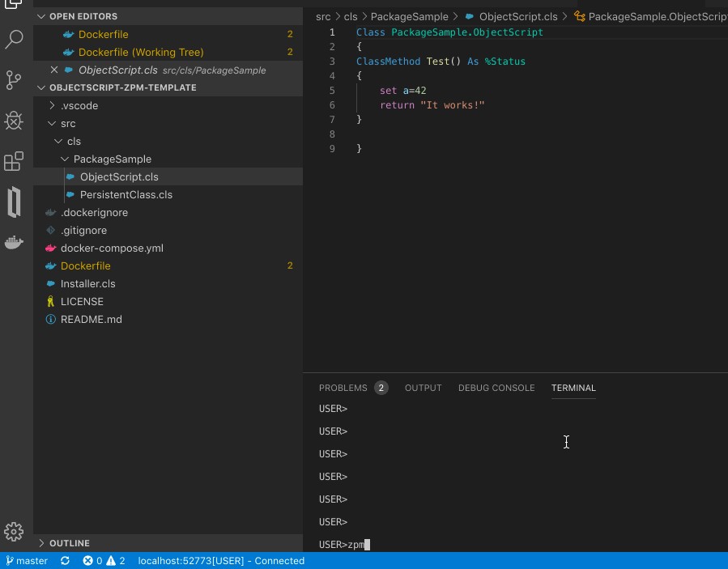Image resolution: width=728 pixels, height=569 pixels.
Task: Click the errors and warnings count in status bar
Action: click(x=104, y=561)
